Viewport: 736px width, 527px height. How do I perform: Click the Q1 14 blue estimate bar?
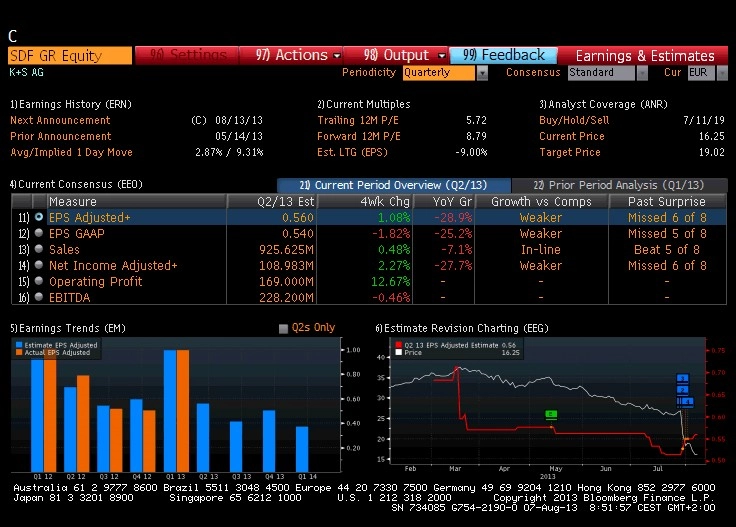(302, 449)
